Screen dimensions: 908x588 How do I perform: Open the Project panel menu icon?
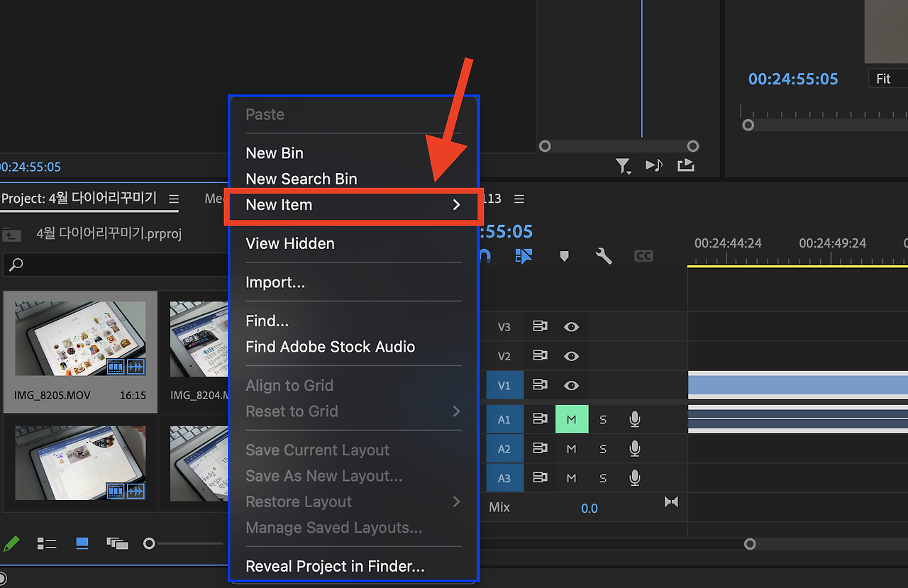point(174,199)
